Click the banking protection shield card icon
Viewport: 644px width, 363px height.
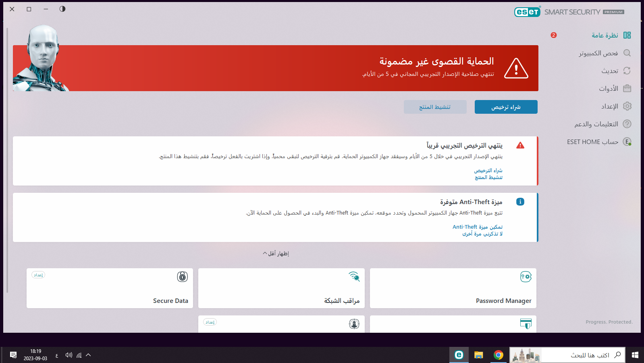point(526,323)
